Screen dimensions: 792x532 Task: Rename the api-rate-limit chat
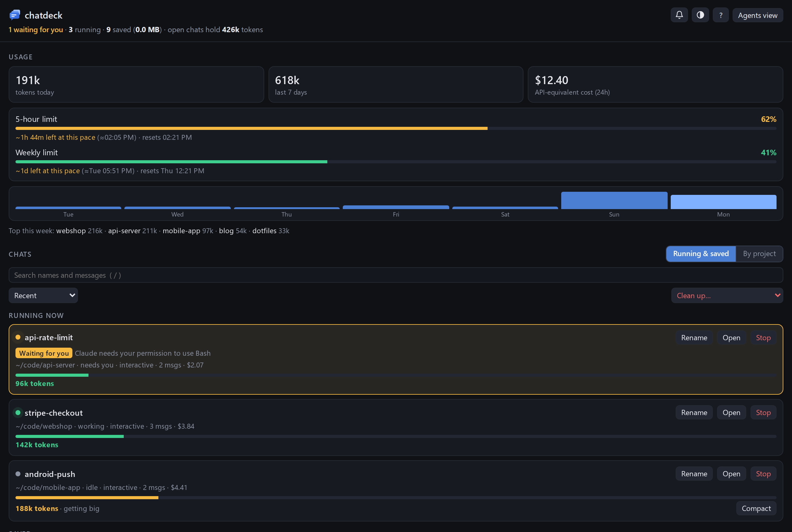(x=694, y=337)
